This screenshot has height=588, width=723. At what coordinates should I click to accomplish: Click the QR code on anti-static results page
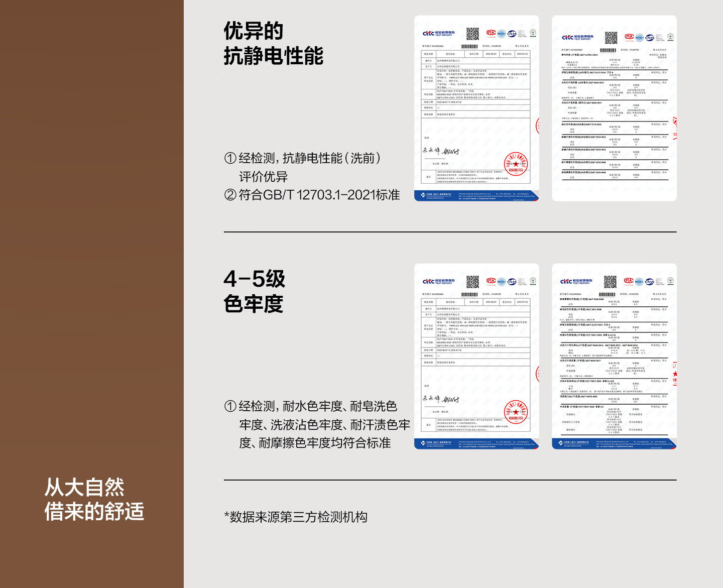pos(611,38)
